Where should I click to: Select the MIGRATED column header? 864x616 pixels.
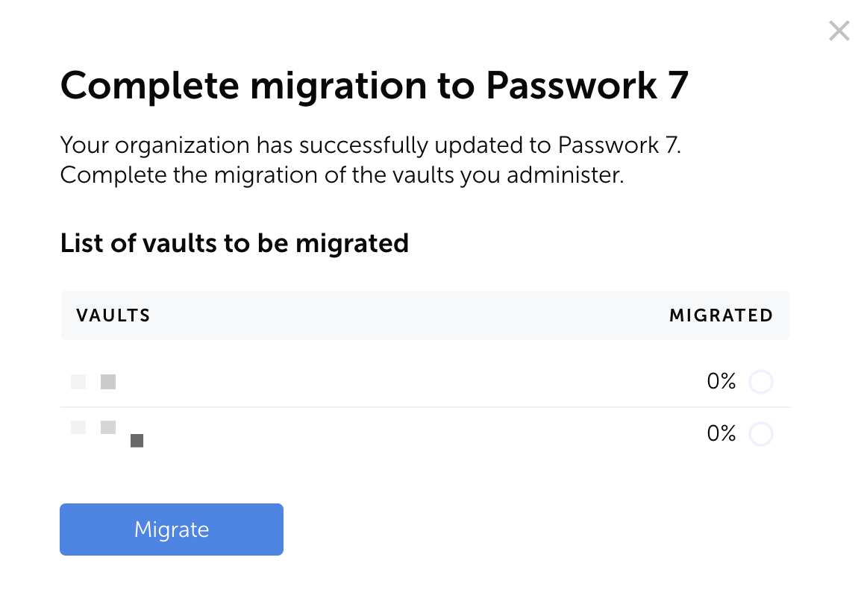tap(721, 315)
